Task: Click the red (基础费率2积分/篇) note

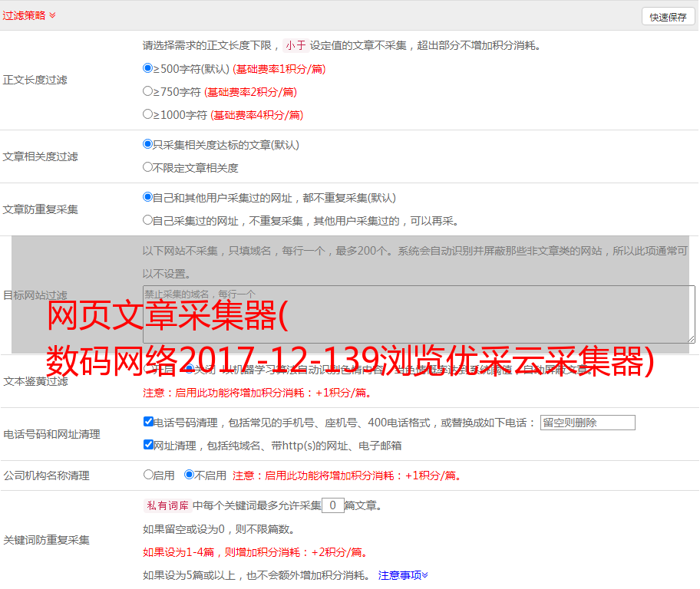Action: (x=250, y=92)
